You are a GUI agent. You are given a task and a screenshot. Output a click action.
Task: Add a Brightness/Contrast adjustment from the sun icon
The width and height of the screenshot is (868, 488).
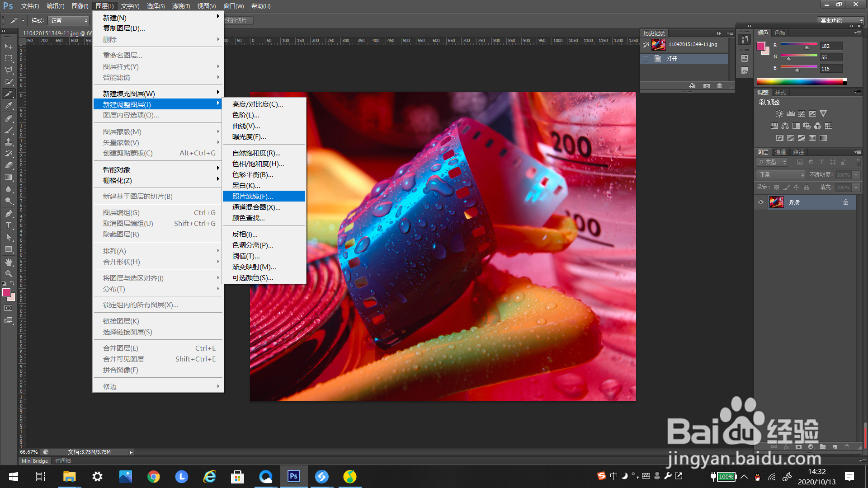coord(779,114)
